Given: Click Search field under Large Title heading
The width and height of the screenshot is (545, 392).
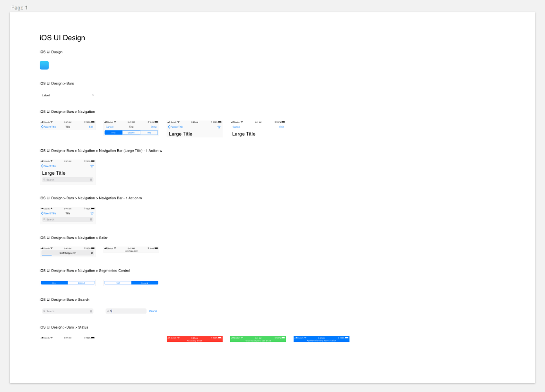Looking at the screenshot, I should pos(68,180).
